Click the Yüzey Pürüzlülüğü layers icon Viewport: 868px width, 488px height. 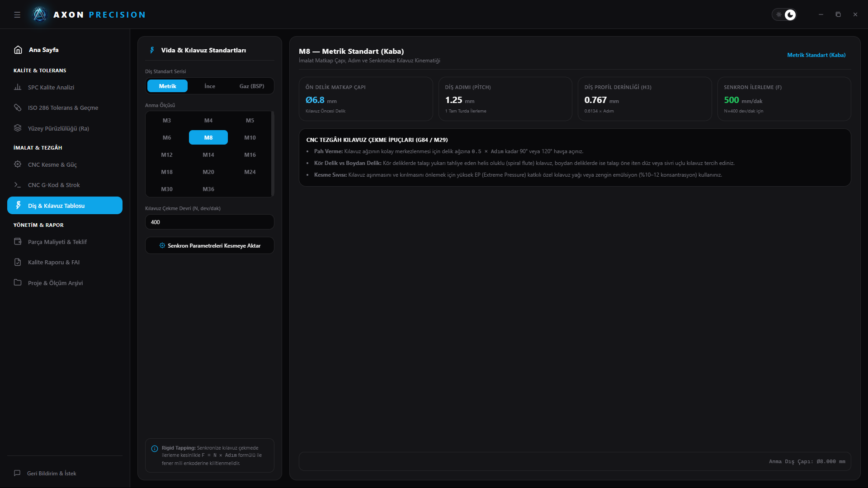coord(18,128)
